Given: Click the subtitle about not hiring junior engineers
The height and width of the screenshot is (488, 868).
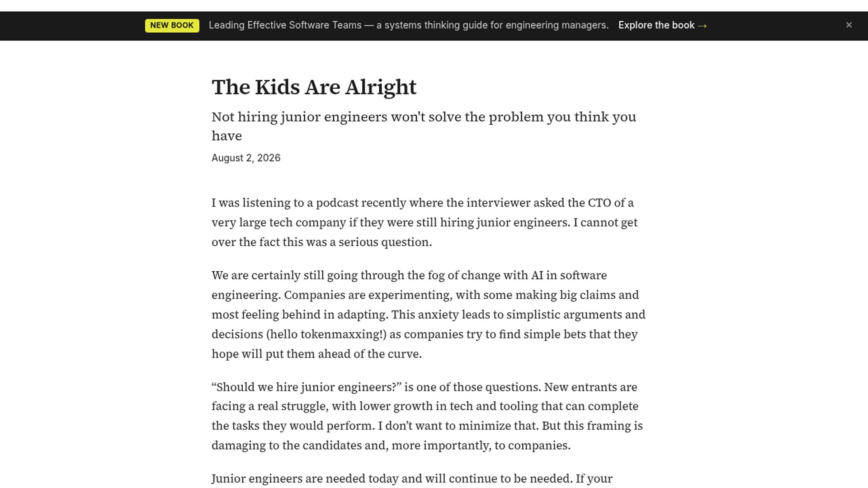Looking at the screenshot, I should [x=424, y=126].
